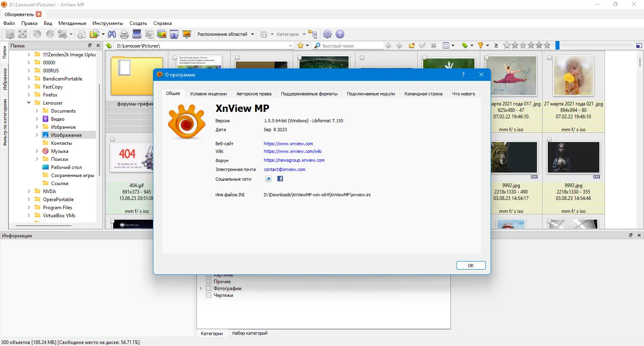Expand the Program Files folder node

pyautogui.click(x=29, y=208)
